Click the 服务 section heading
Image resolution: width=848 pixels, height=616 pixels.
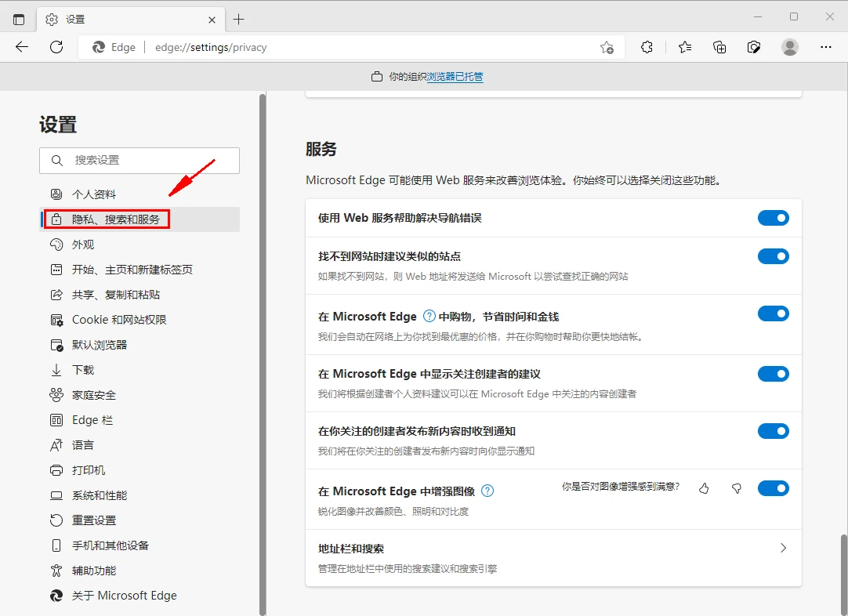click(x=321, y=149)
